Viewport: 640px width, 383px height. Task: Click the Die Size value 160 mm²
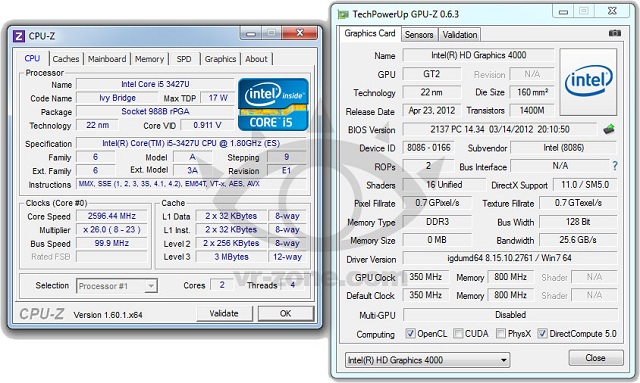pos(532,92)
